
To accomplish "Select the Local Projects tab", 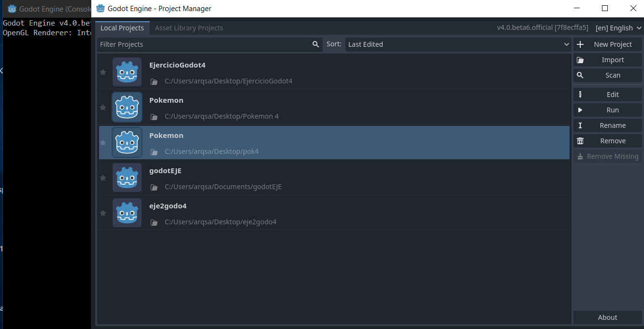I will (x=122, y=27).
